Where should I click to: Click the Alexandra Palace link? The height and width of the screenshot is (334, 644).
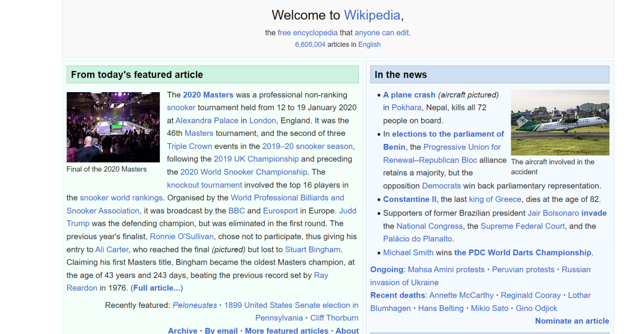[x=207, y=120]
